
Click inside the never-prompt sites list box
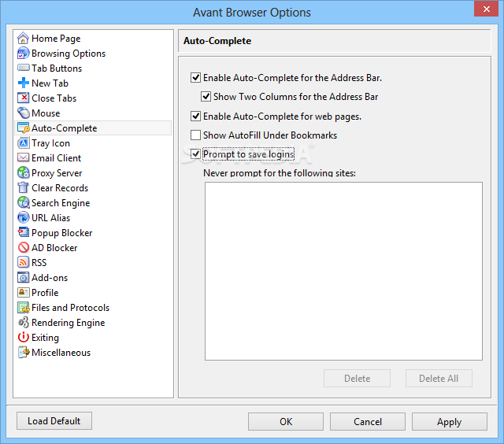[343, 271]
